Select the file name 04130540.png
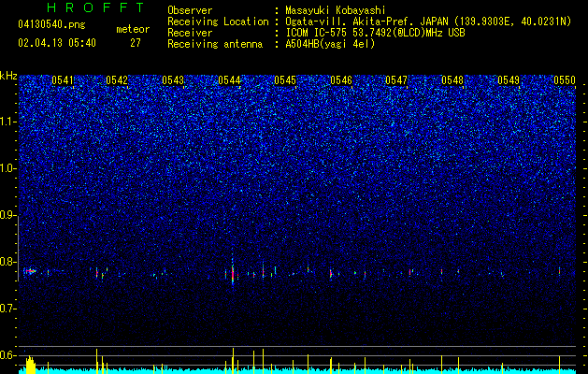This screenshot has height=374, width=588. click(51, 25)
